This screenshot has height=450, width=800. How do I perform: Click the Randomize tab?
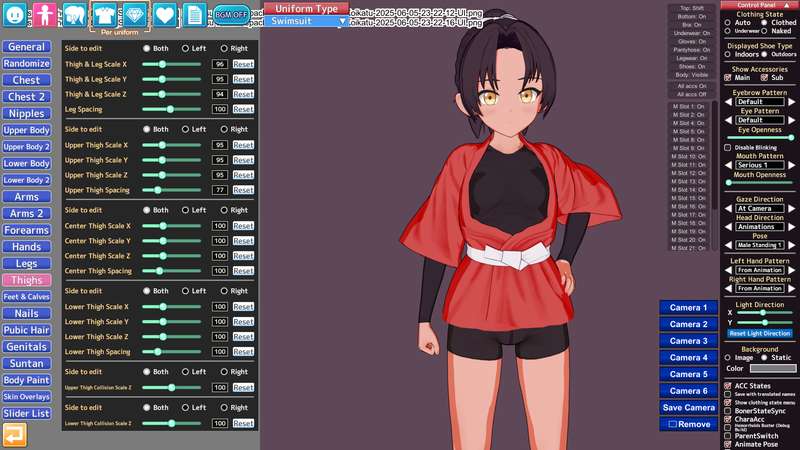(27, 64)
